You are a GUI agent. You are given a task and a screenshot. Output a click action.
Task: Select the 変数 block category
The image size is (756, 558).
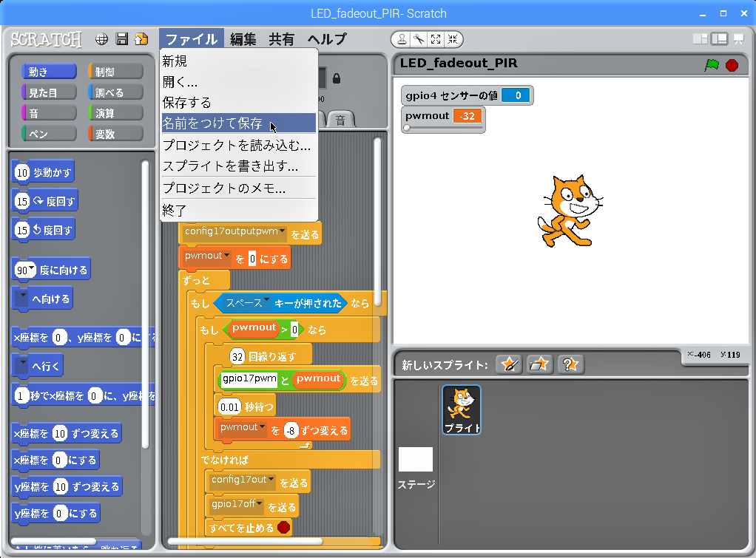(115, 134)
